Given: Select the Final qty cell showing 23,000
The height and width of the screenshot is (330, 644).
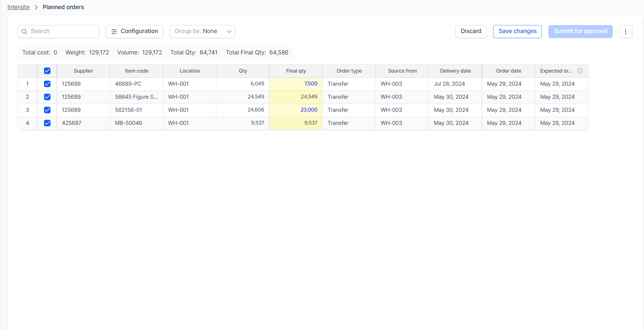Looking at the screenshot, I should point(296,110).
